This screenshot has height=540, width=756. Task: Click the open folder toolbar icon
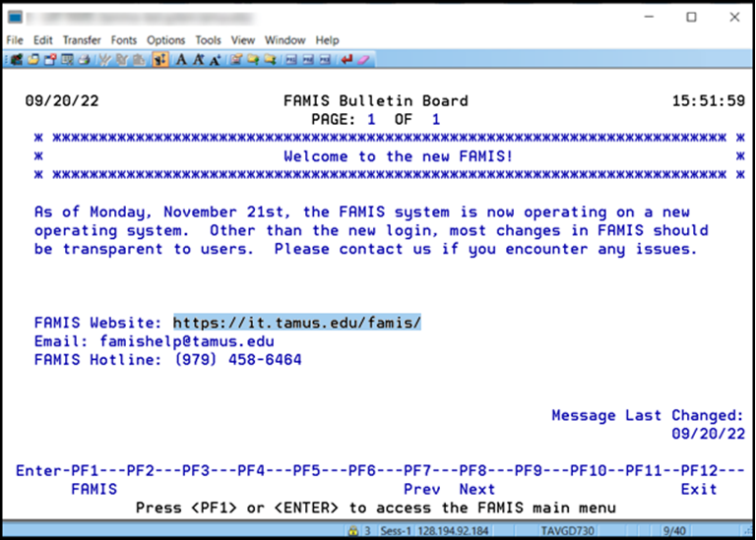tap(33, 60)
